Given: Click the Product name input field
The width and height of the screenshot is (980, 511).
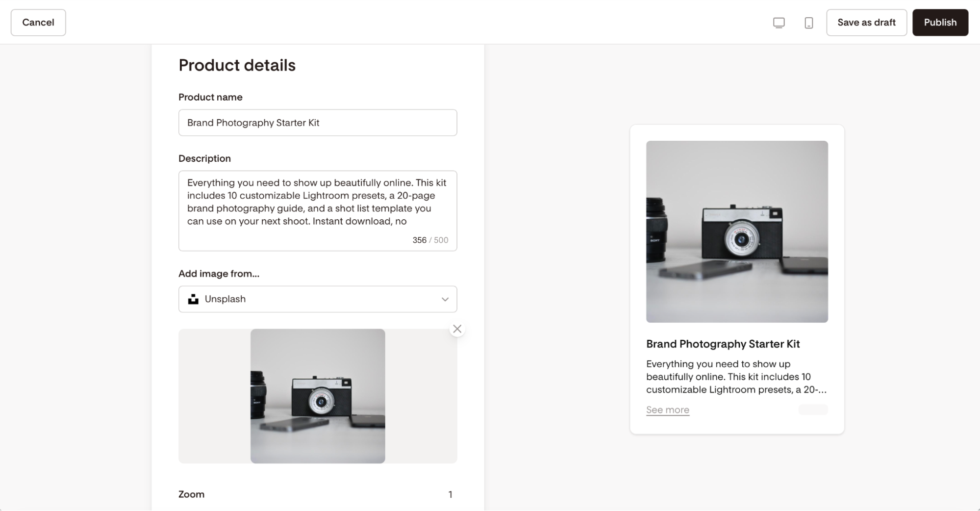Looking at the screenshot, I should pos(318,123).
